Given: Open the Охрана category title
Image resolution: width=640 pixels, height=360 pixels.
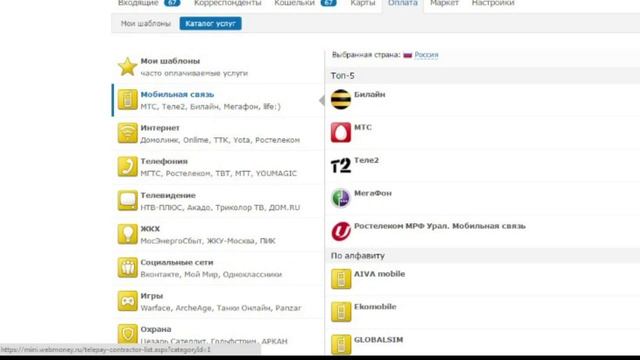Looking at the screenshot, I should 156,329.
